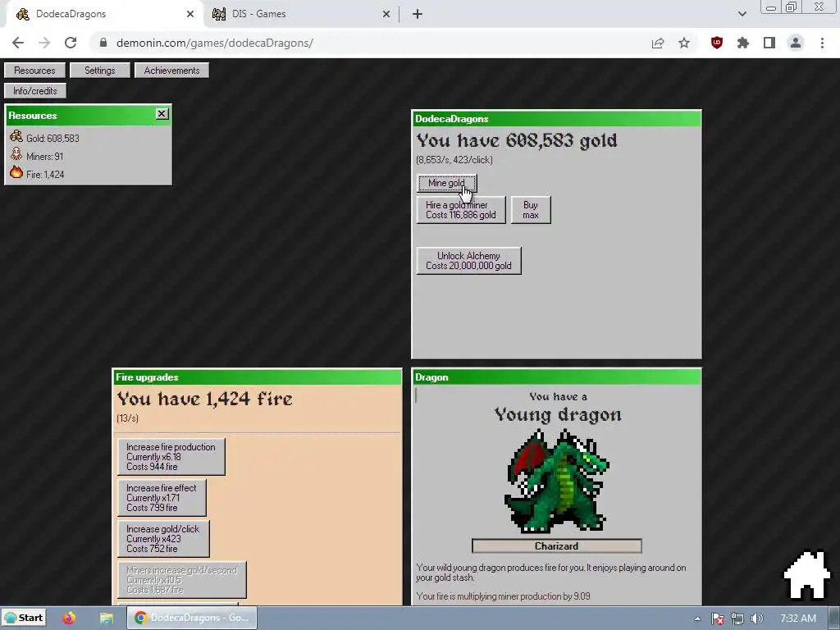Viewport: 840px width, 630px height.
Task: Open Chrome three-dot menu
Action: (822, 43)
